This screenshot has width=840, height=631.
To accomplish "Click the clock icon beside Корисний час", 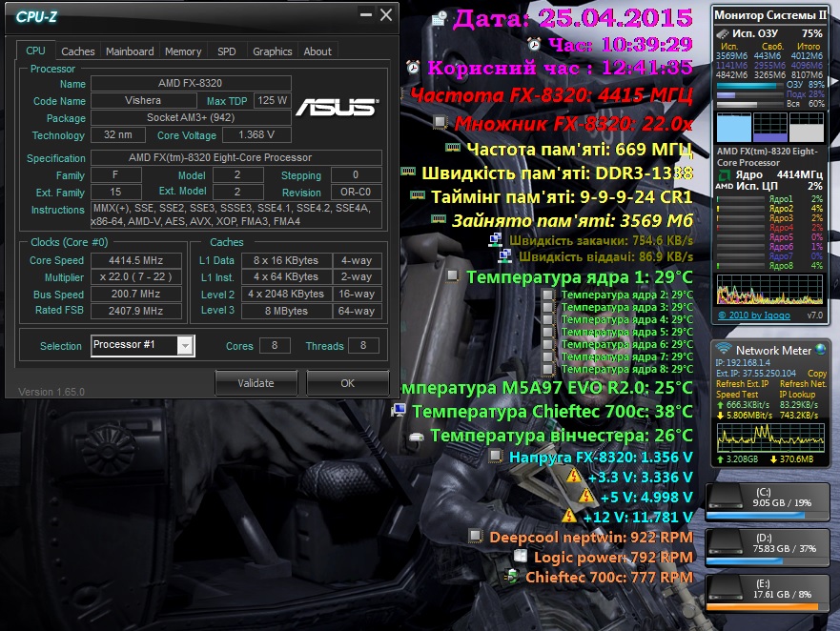I will coord(413,68).
